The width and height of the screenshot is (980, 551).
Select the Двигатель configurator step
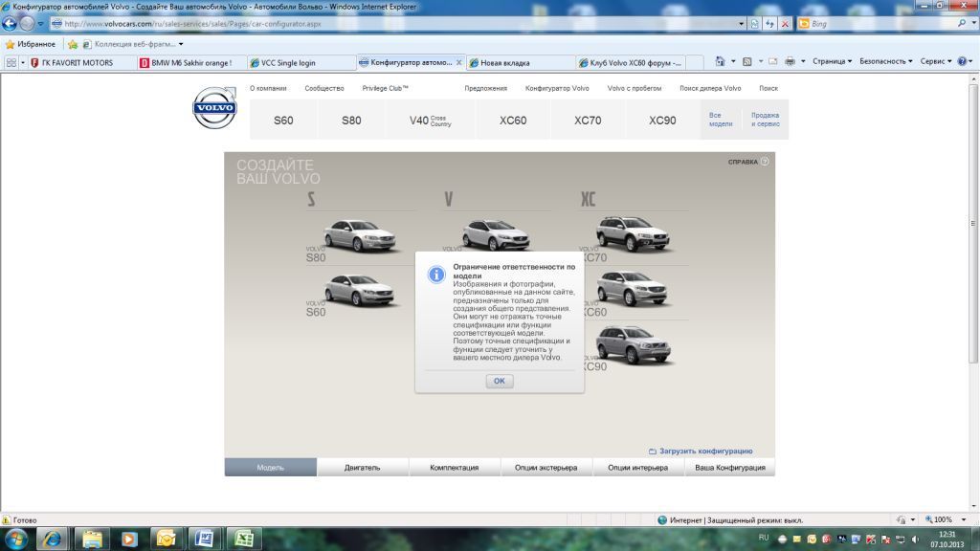(x=363, y=467)
